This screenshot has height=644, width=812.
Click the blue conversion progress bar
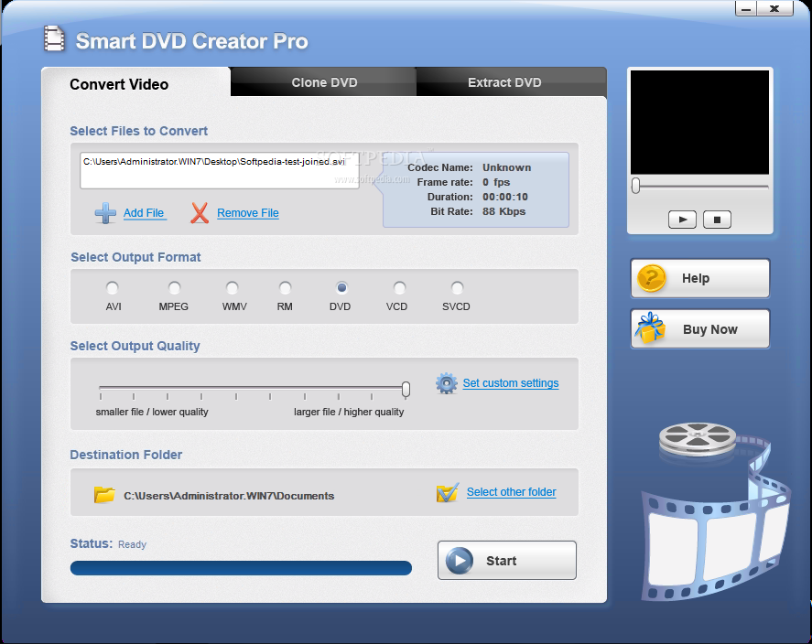pos(241,568)
